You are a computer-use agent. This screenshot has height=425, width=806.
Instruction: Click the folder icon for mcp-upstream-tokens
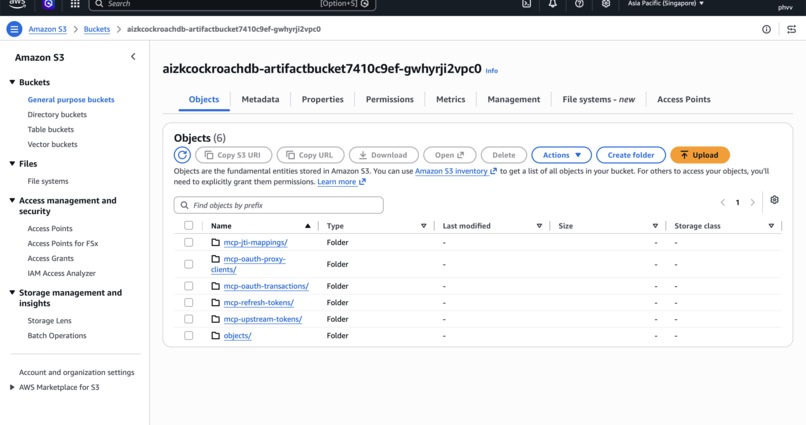(215, 319)
